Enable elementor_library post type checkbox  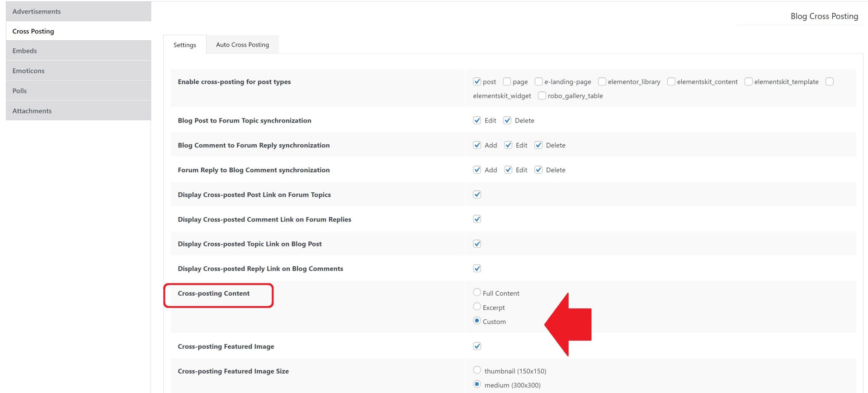point(602,81)
